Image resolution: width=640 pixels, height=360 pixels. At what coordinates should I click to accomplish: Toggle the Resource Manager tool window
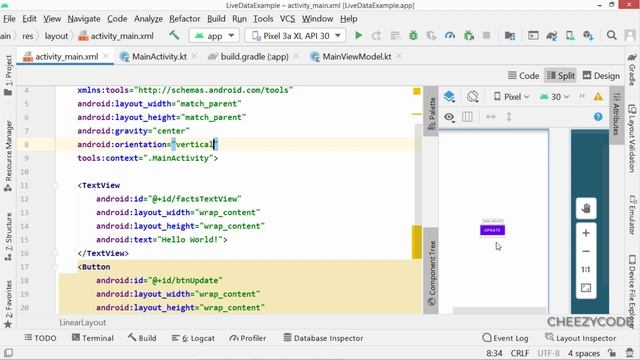pyautogui.click(x=8, y=156)
